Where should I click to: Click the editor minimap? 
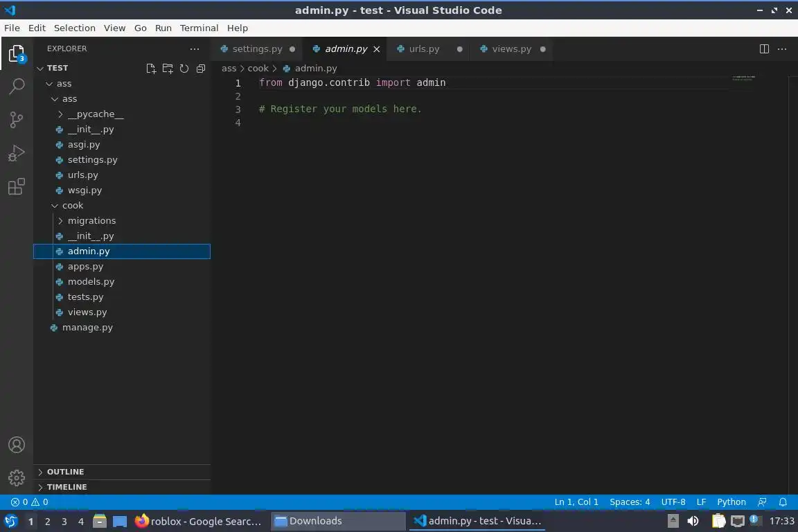tap(743, 78)
